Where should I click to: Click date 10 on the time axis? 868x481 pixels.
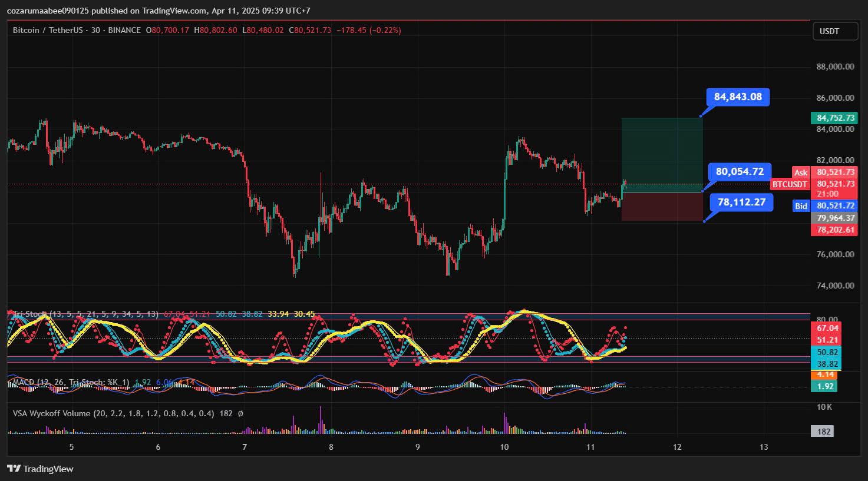click(504, 447)
